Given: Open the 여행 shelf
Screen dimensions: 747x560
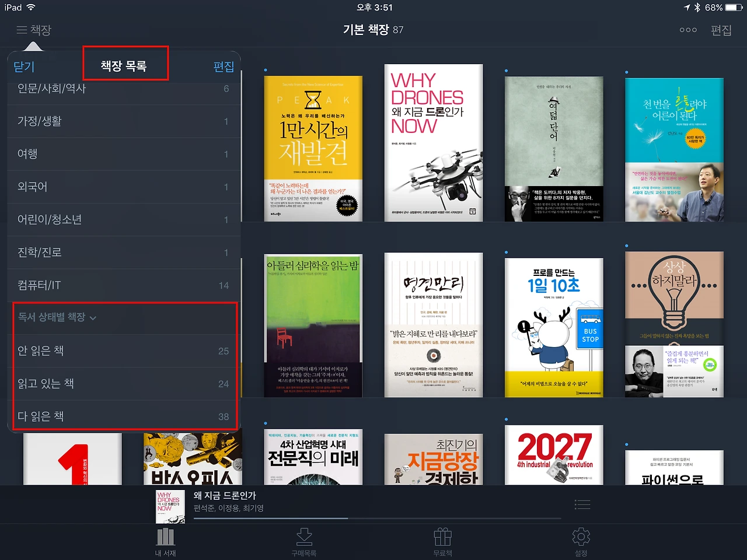Looking at the screenshot, I should (x=124, y=154).
